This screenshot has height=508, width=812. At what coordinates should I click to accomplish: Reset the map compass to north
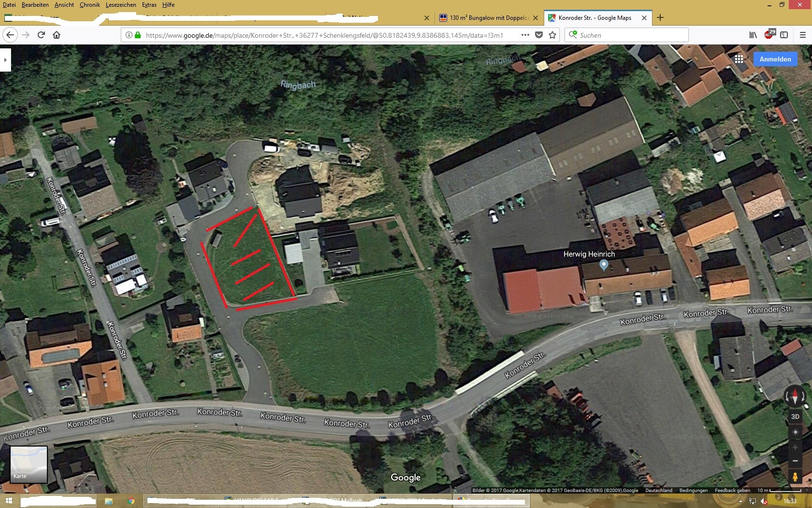795,397
